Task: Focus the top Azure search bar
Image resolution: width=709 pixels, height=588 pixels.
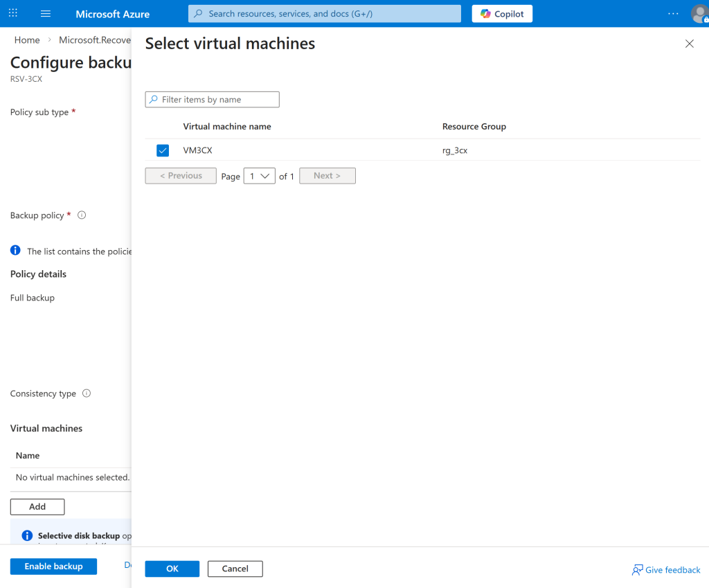Action: 324,14
